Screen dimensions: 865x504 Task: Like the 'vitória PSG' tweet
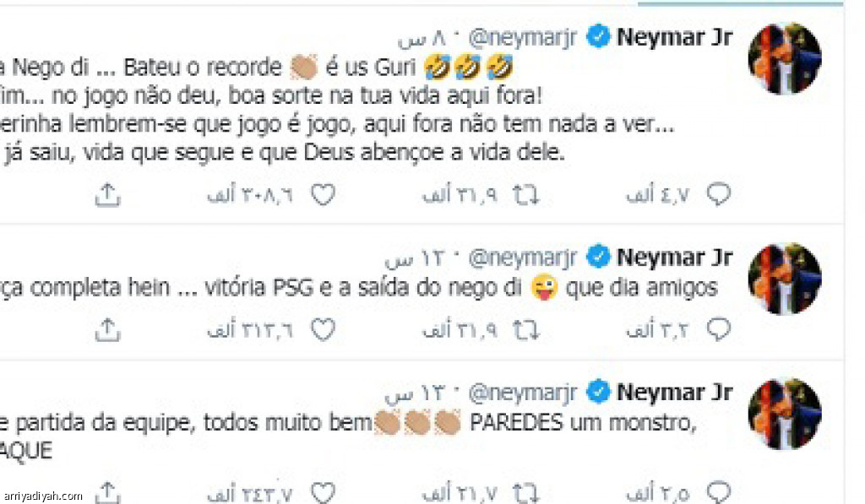(323, 330)
